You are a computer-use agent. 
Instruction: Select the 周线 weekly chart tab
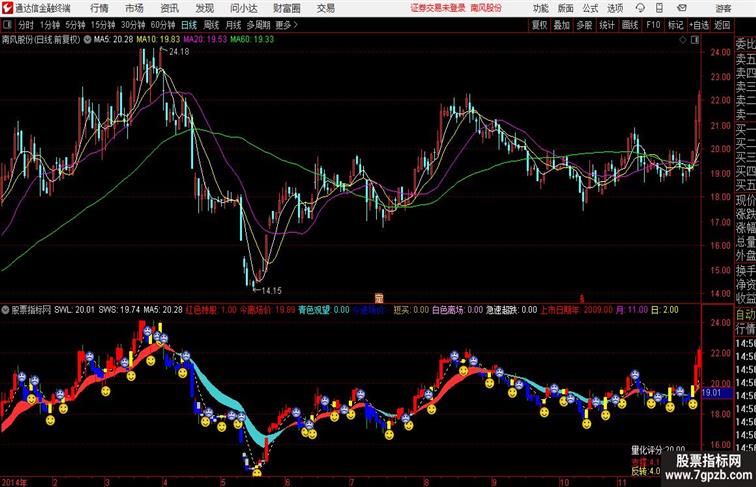click(x=211, y=25)
